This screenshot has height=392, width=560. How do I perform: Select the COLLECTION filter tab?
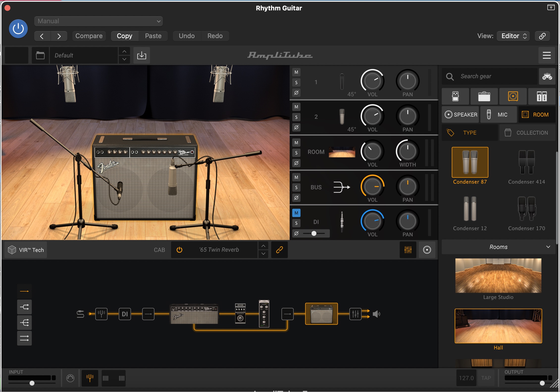click(x=527, y=133)
